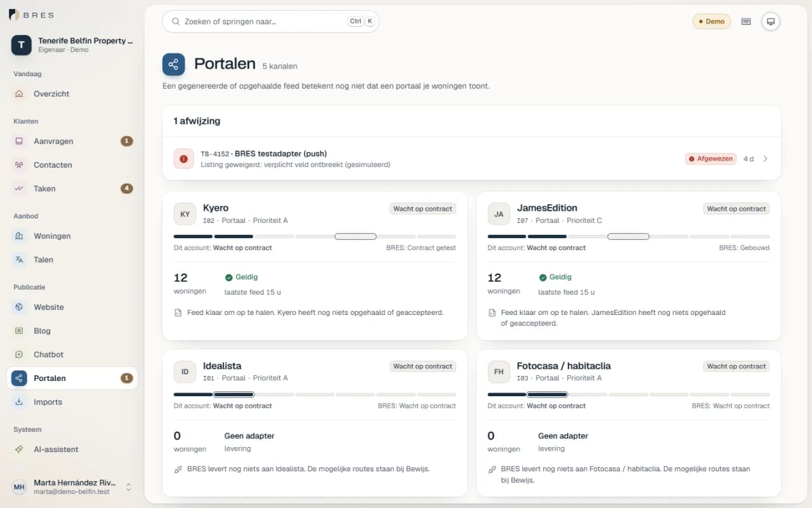The height and width of the screenshot is (508, 812).
Task: Click the Demo badge
Action: (x=712, y=22)
